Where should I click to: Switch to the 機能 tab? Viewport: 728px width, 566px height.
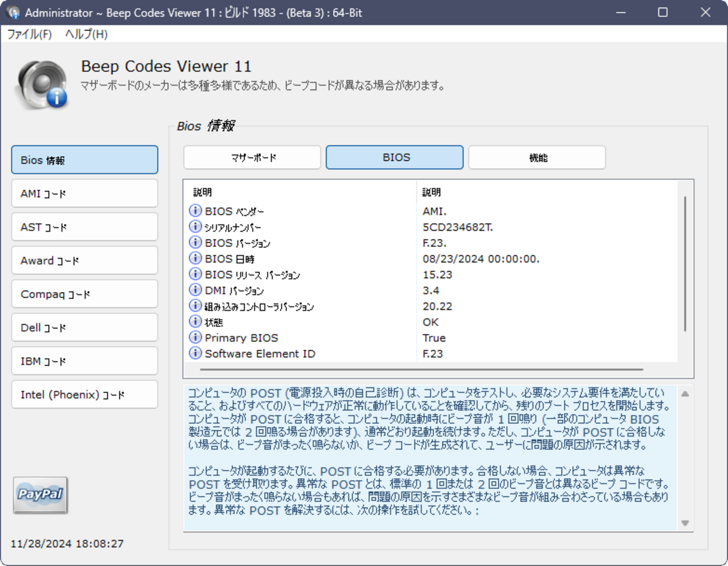point(537,157)
